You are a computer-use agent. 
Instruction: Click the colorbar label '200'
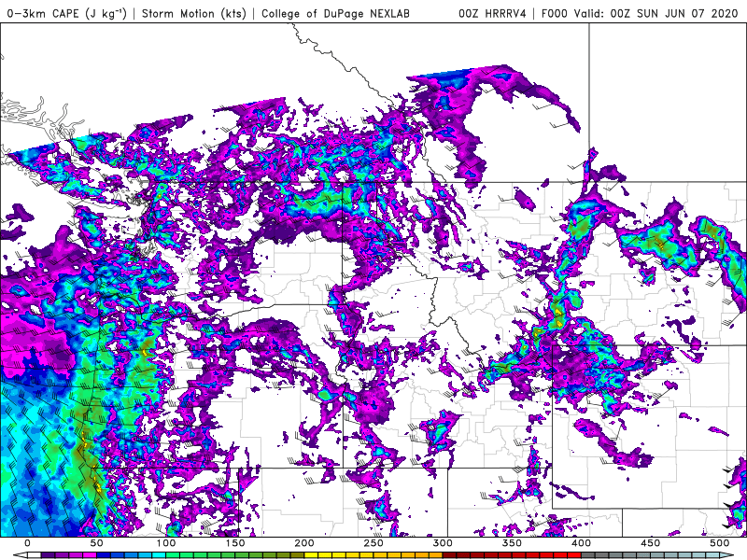click(x=304, y=543)
